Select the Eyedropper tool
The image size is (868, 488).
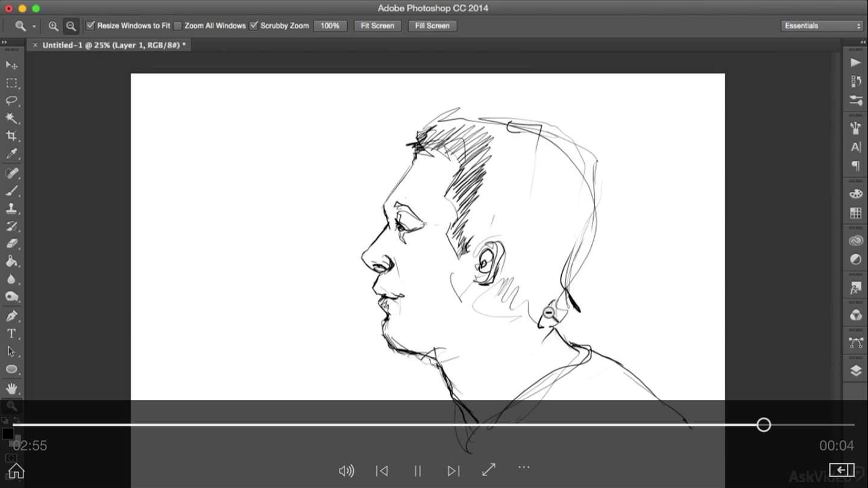pos(11,154)
